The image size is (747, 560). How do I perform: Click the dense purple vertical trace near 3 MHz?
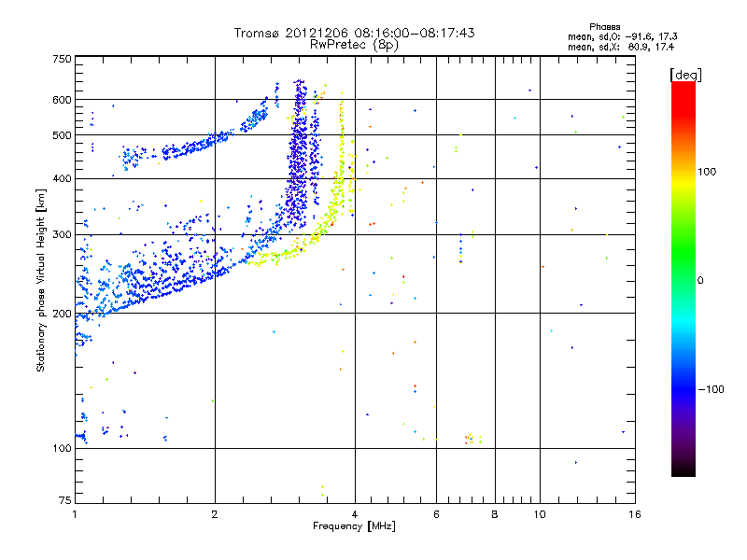click(x=298, y=157)
